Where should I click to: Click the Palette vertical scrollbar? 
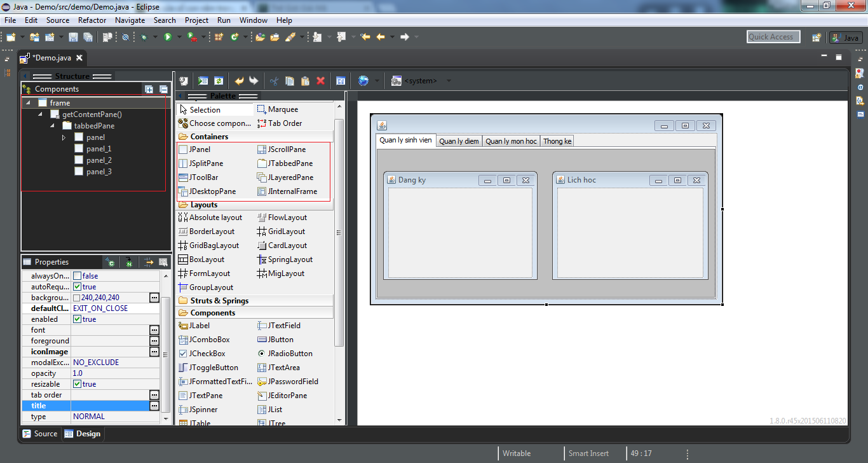(x=339, y=232)
